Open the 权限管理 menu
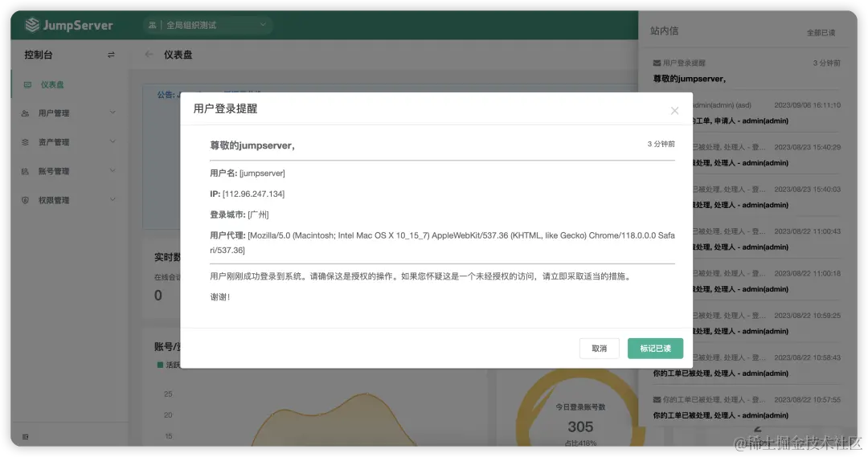 tap(69, 200)
